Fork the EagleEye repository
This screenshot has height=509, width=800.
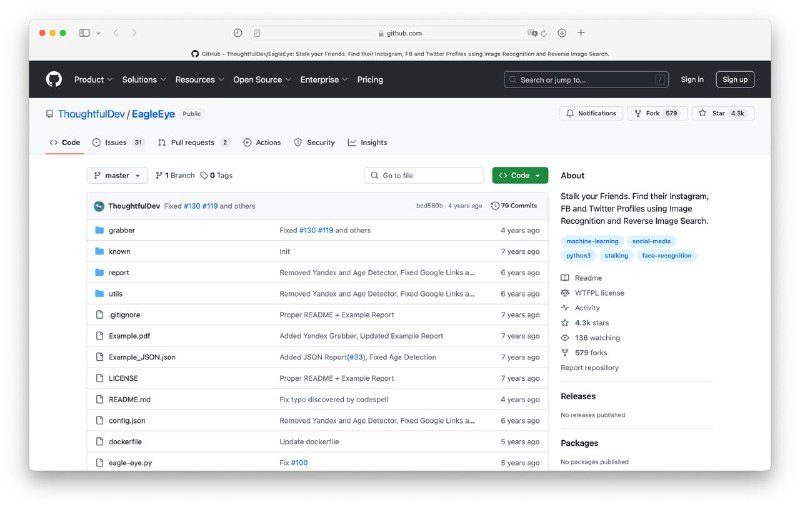[x=657, y=113]
